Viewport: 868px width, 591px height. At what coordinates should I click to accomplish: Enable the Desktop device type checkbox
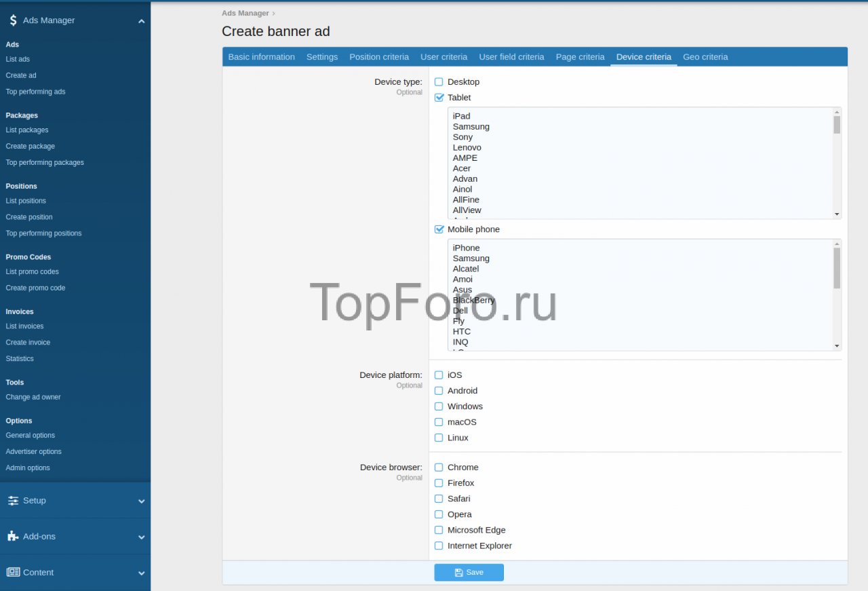pos(439,82)
